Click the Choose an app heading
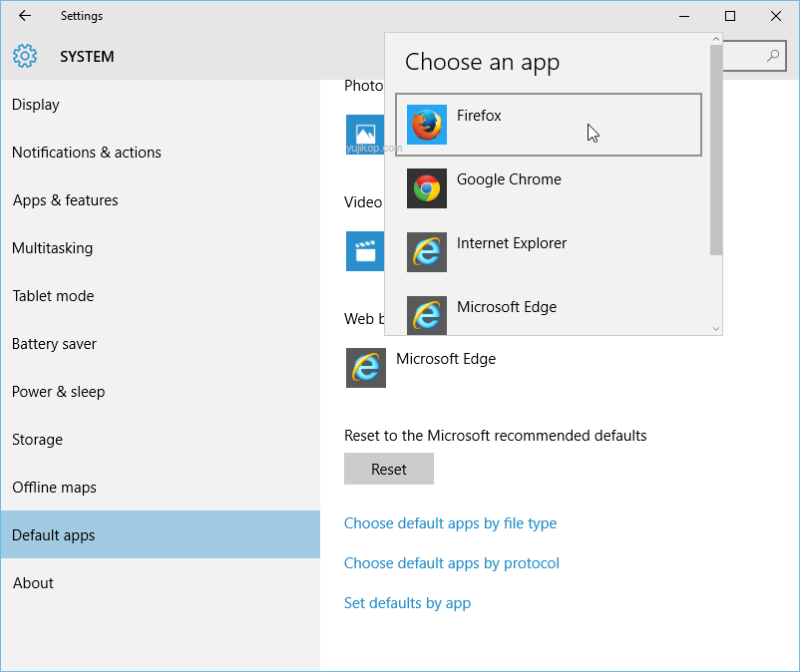This screenshot has width=800, height=672. (482, 63)
